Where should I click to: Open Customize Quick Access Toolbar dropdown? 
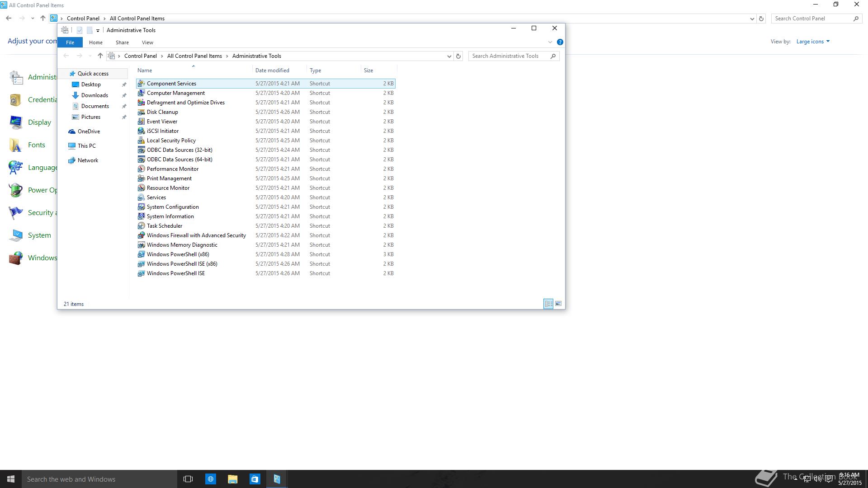click(x=98, y=31)
